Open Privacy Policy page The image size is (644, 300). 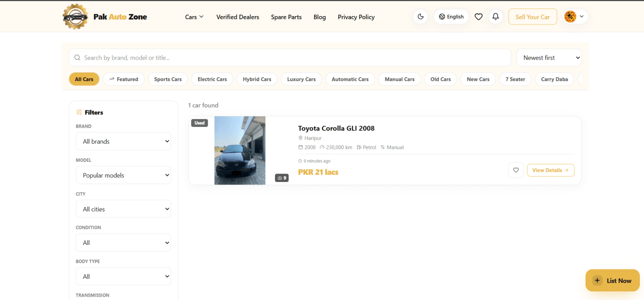356,17
